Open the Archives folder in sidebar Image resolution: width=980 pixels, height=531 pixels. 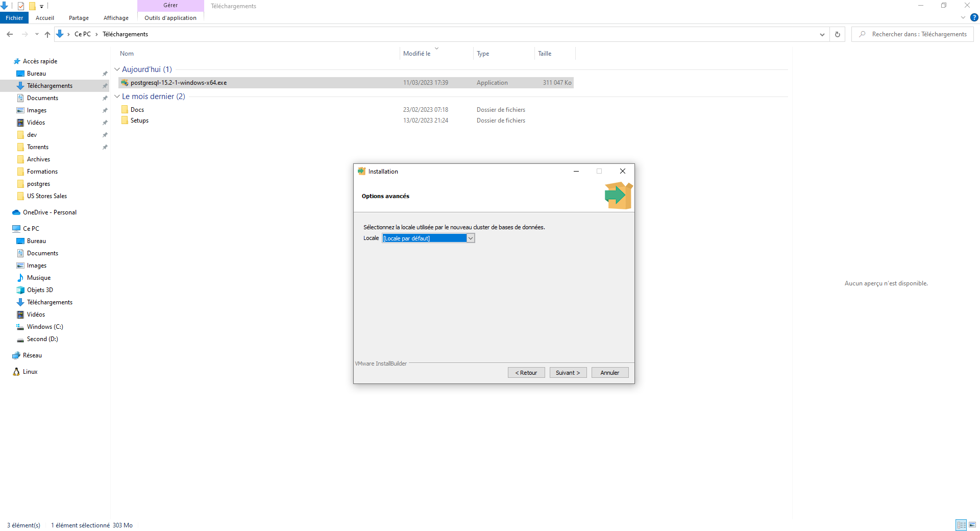pyautogui.click(x=38, y=159)
